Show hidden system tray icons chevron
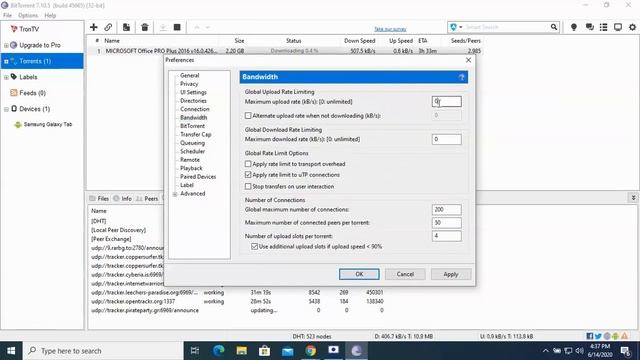The width and height of the screenshot is (640, 360). pyautogui.click(x=545, y=351)
